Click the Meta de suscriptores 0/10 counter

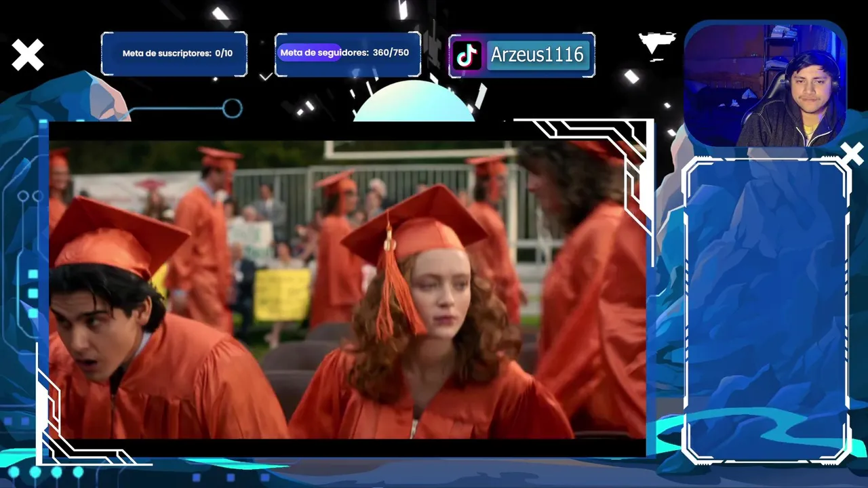[x=174, y=54]
